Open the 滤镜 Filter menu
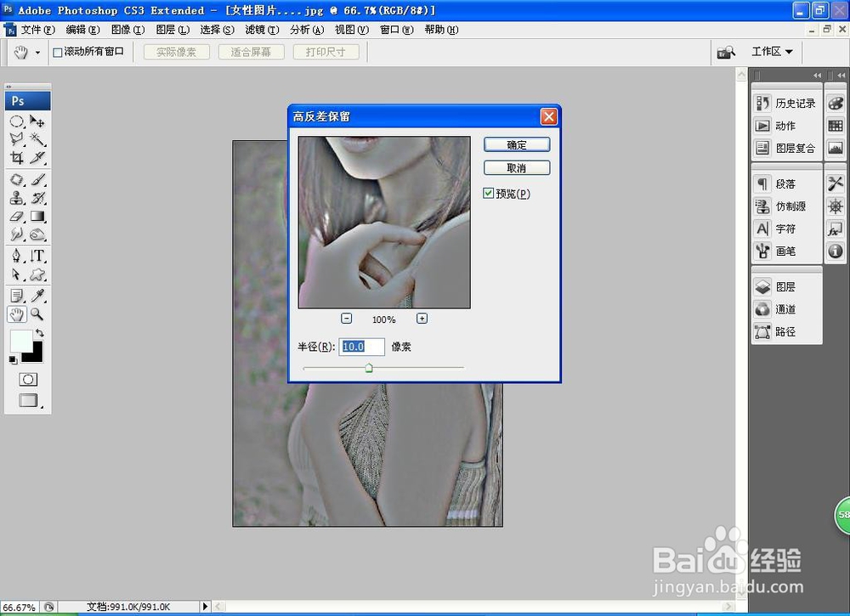850x616 pixels. tap(259, 30)
